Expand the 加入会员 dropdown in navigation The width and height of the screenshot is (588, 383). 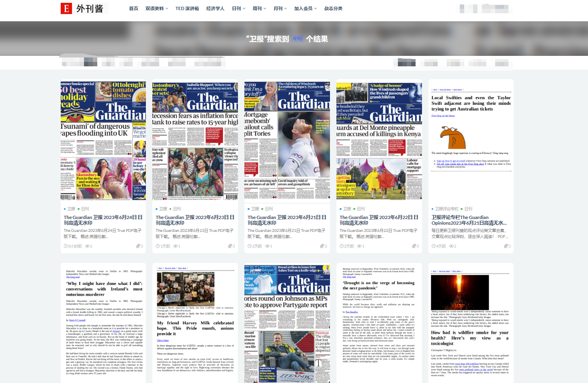(x=305, y=8)
